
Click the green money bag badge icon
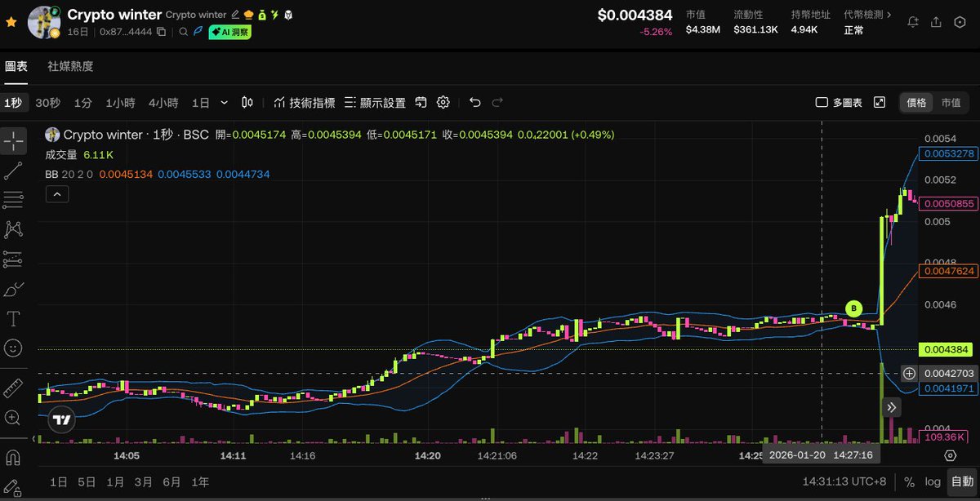click(261, 15)
